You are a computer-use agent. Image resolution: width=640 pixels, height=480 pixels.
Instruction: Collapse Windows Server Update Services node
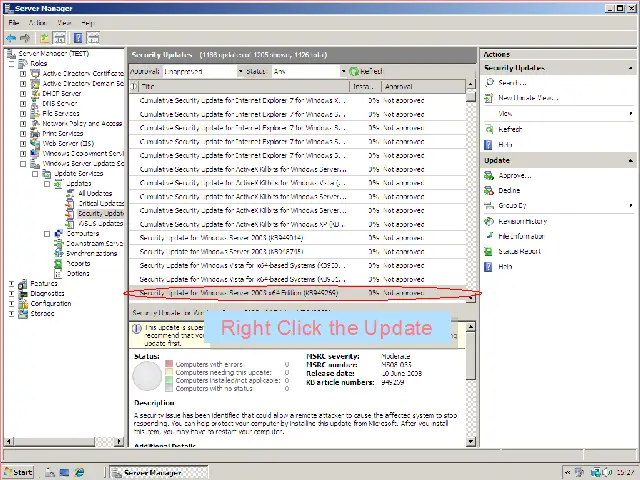coord(23,164)
